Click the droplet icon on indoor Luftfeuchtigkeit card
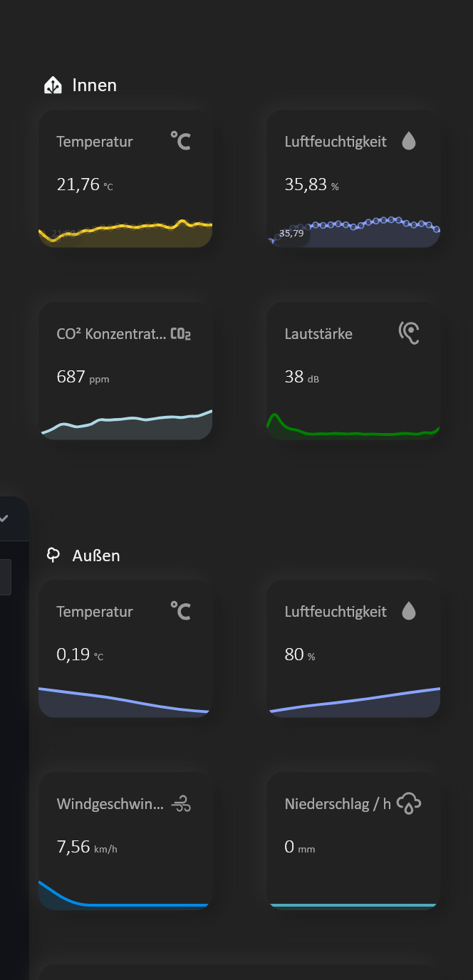Image resolution: width=473 pixels, height=980 pixels. (409, 141)
